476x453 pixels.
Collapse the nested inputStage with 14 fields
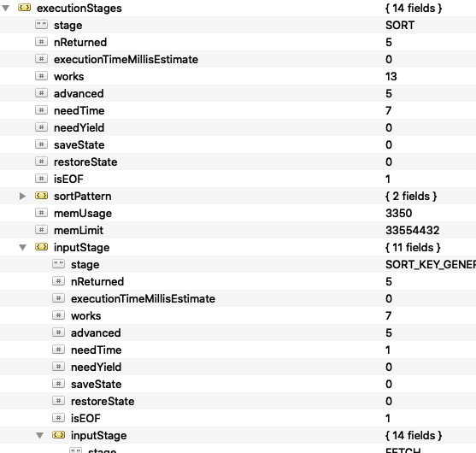click(40, 436)
